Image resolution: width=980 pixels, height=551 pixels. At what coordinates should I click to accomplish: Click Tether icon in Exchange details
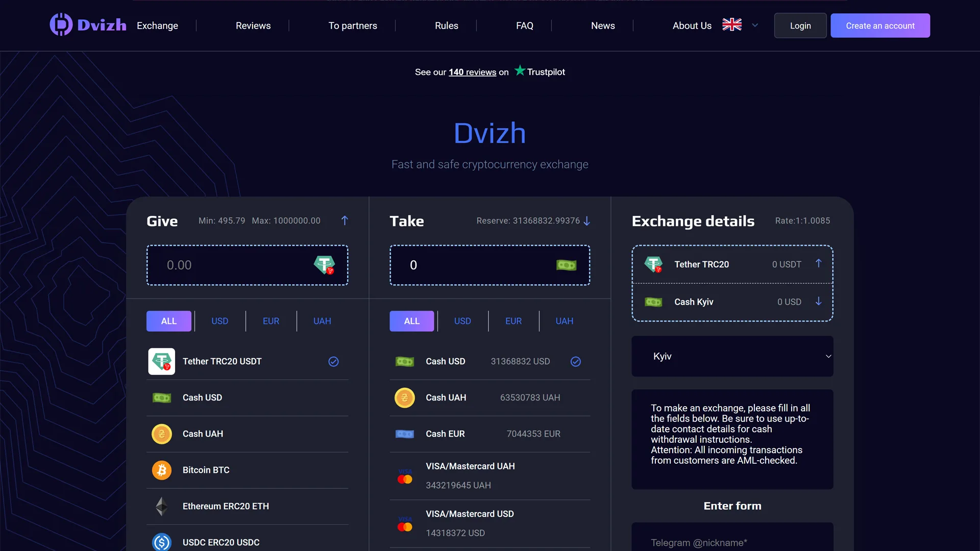coord(653,264)
